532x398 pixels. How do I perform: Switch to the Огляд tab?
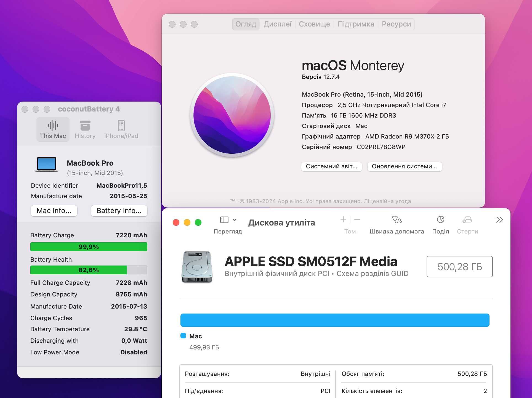click(246, 24)
